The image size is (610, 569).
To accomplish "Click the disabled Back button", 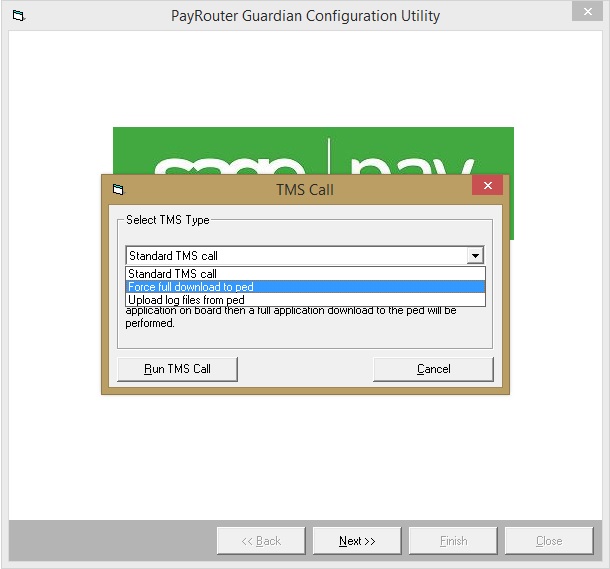I will click(x=261, y=541).
